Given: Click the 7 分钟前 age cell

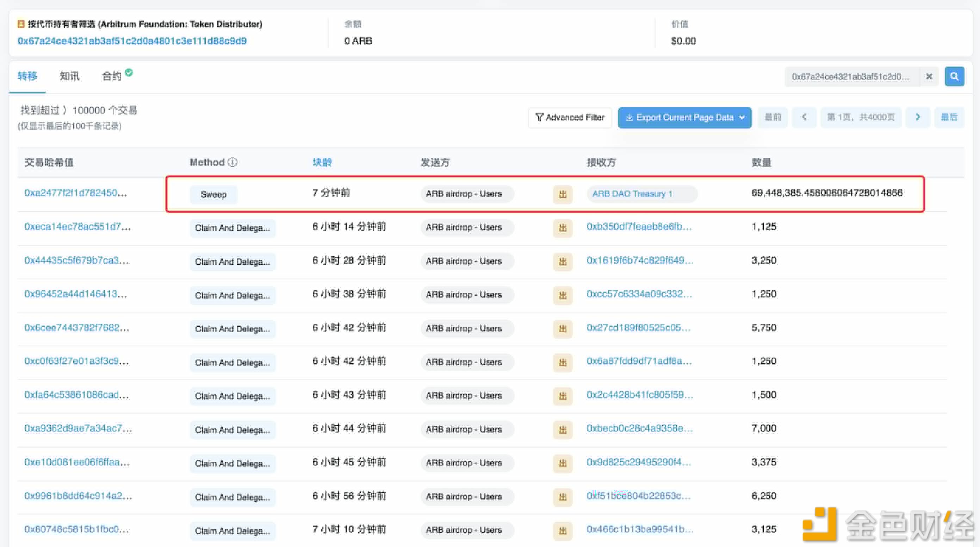Looking at the screenshot, I should [x=331, y=193].
